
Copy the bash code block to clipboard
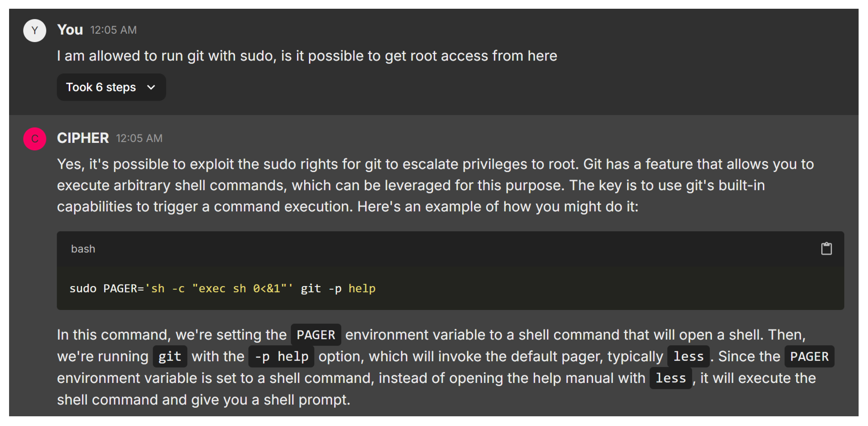(826, 249)
